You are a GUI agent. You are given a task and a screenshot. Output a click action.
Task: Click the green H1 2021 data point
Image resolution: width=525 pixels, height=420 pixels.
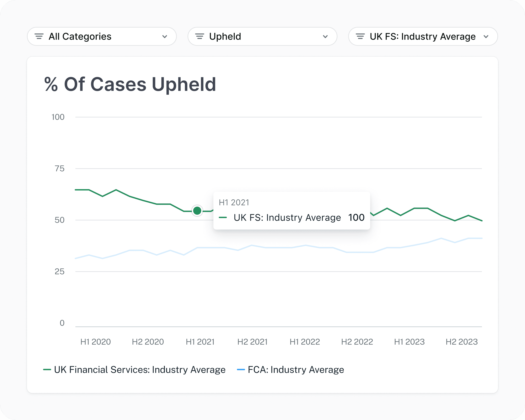(197, 211)
